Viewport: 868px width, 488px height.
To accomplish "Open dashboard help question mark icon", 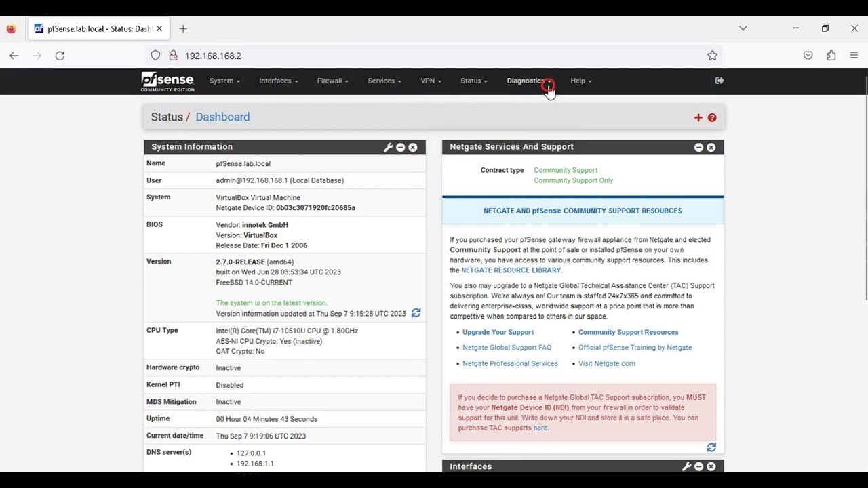I will [712, 117].
